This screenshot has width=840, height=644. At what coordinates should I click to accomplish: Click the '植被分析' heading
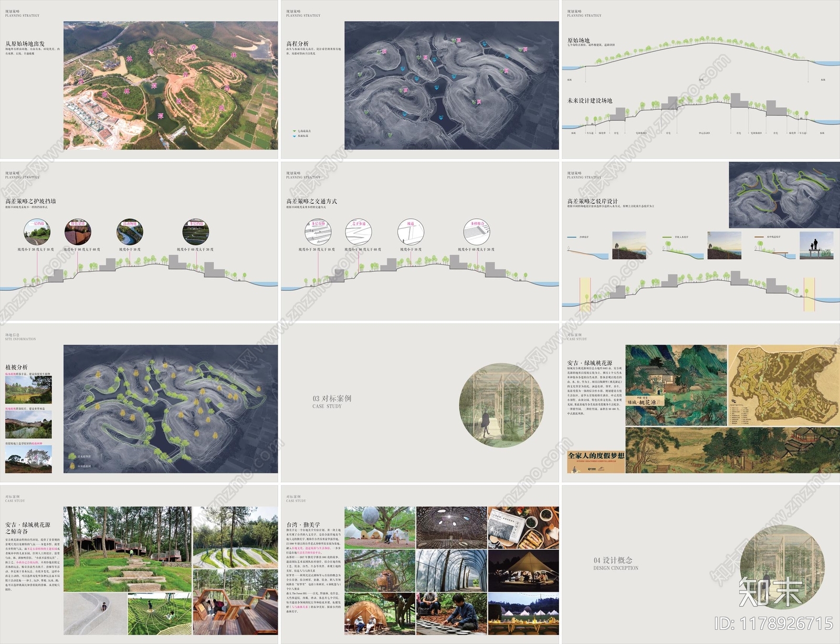[x=16, y=367]
